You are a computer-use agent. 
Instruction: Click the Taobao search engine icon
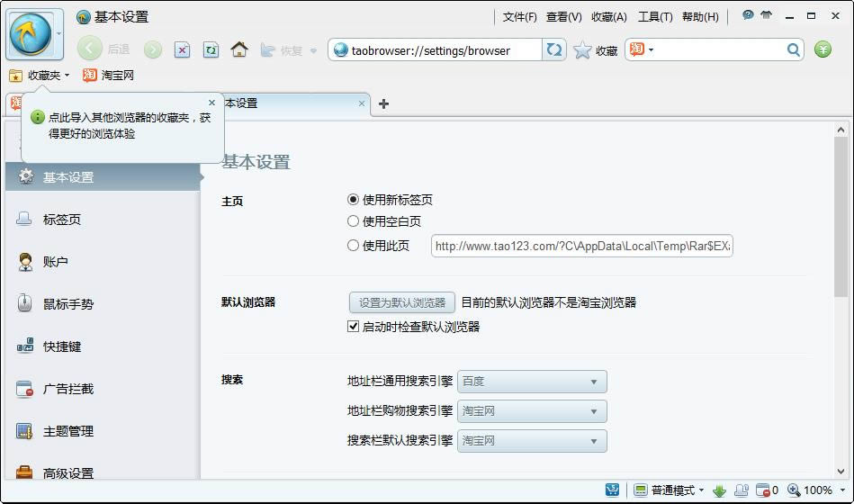click(636, 49)
